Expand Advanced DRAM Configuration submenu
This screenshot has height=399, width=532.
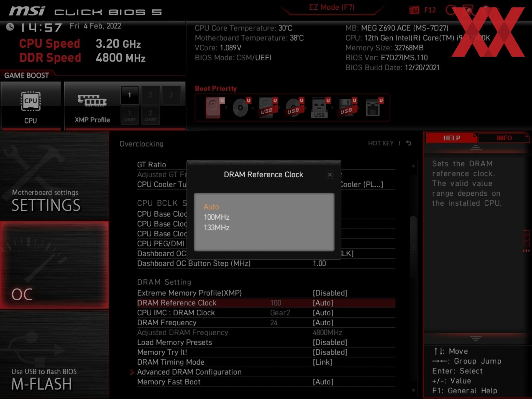[x=189, y=372]
